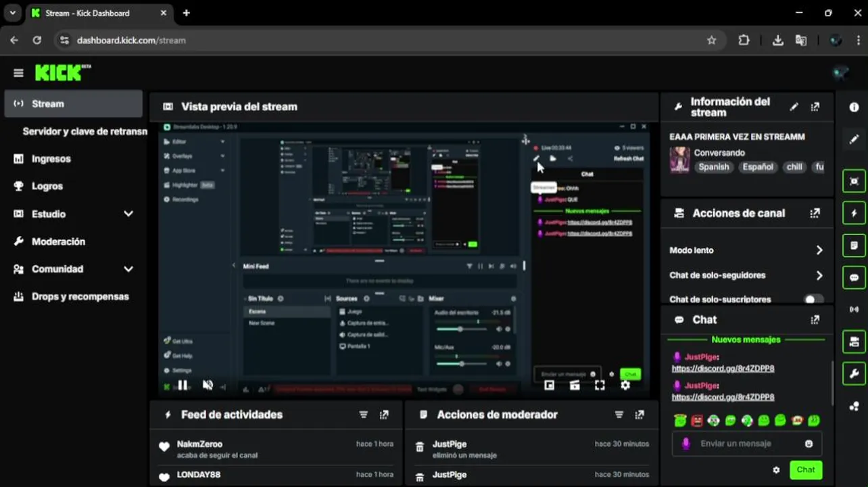
Task: Pop out Información del stream panel
Action: tap(815, 107)
